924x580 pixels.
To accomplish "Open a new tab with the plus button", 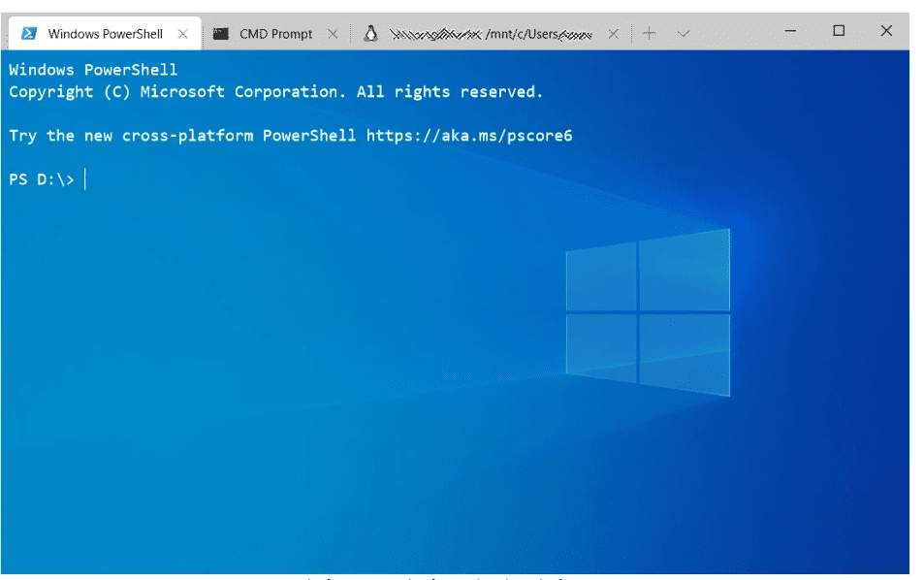I will (649, 34).
